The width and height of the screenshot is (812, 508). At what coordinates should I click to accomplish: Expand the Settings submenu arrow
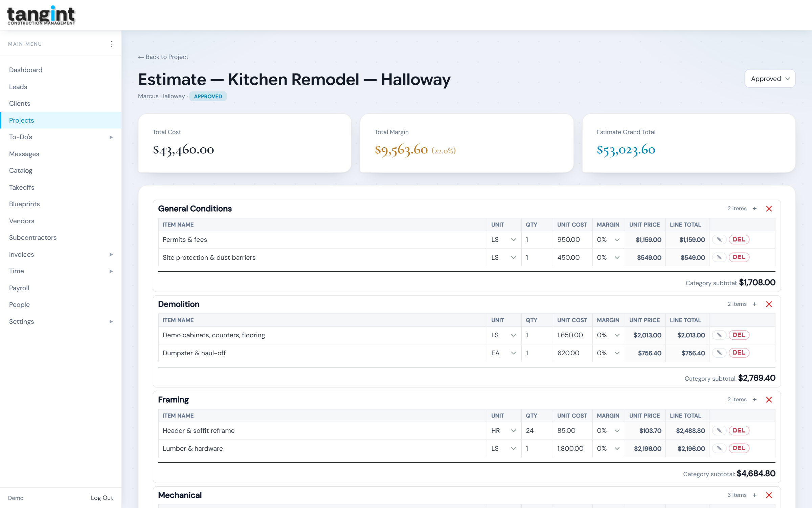111,321
